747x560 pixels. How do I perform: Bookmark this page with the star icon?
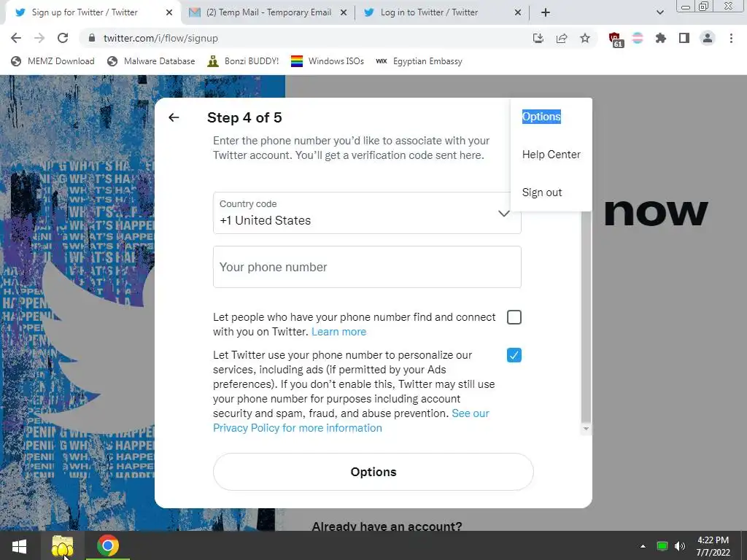pyautogui.click(x=585, y=38)
